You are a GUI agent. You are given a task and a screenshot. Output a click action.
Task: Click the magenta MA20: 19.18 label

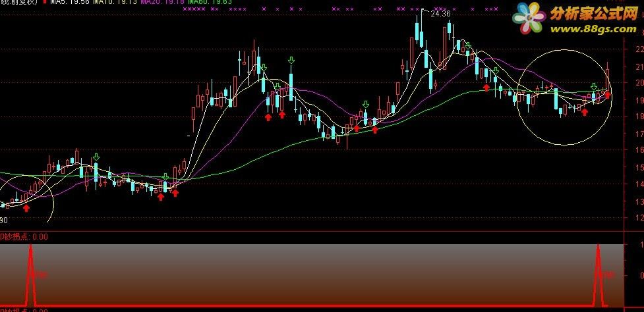coord(162,1)
